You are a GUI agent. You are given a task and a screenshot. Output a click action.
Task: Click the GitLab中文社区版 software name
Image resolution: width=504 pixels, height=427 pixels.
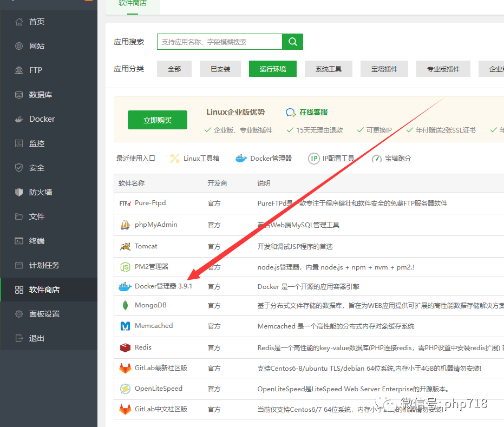(161, 409)
